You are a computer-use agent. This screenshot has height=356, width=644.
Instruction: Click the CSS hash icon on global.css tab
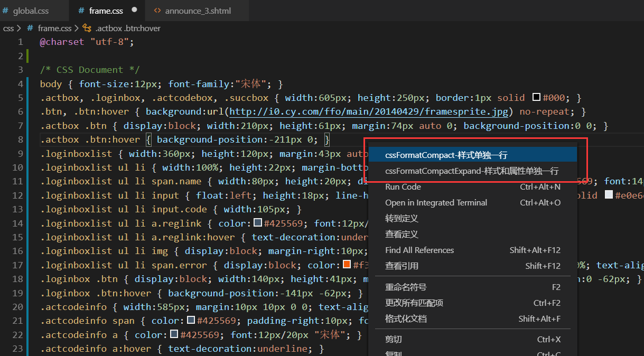[5, 11]
